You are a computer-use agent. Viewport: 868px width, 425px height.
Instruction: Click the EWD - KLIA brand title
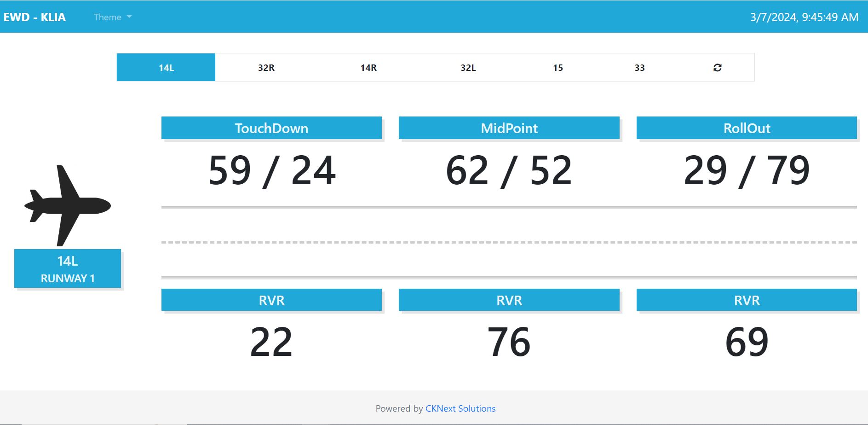[x=35, y=17]
